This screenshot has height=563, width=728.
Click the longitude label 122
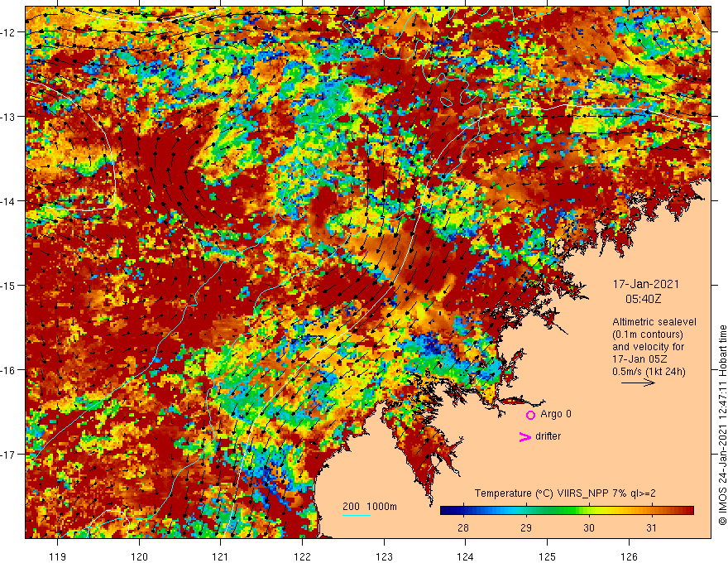(x=302, y=556)
